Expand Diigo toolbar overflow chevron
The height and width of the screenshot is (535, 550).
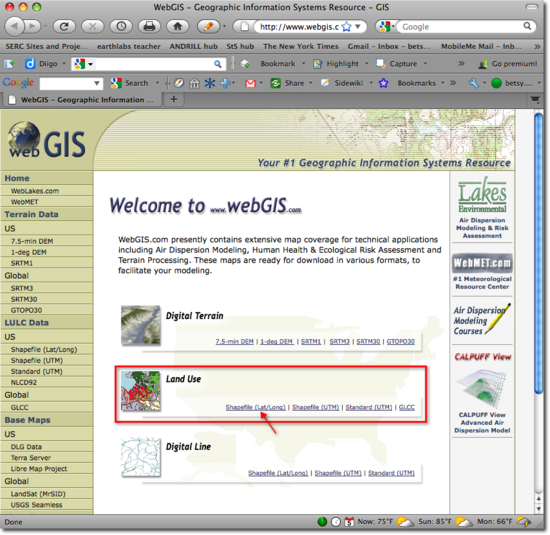click(x=461, y=63)
